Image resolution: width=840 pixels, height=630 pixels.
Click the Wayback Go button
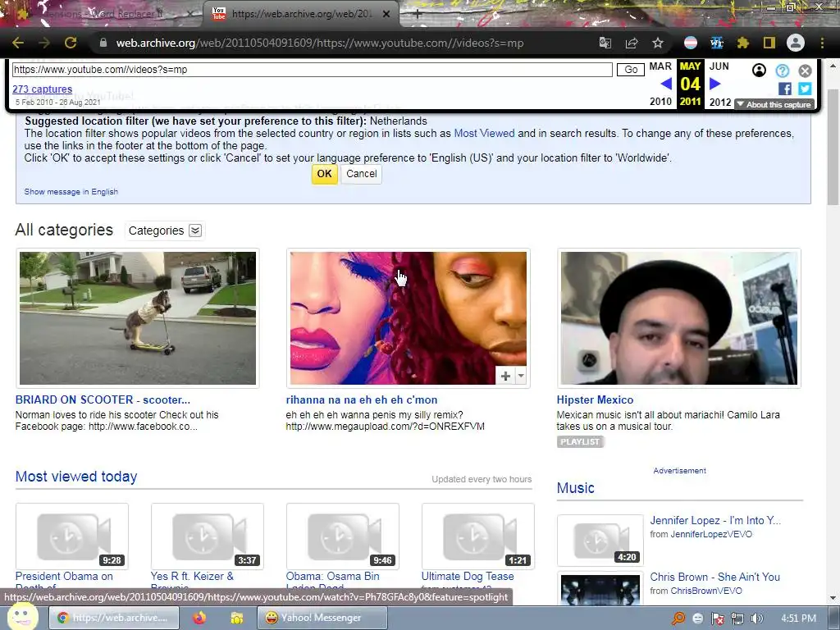click(631, 70)
